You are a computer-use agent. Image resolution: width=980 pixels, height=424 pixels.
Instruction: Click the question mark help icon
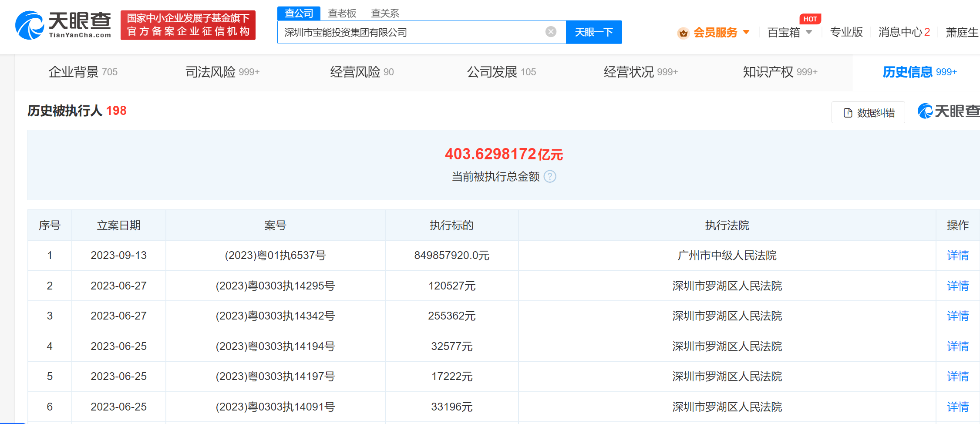tap(550, 176)
